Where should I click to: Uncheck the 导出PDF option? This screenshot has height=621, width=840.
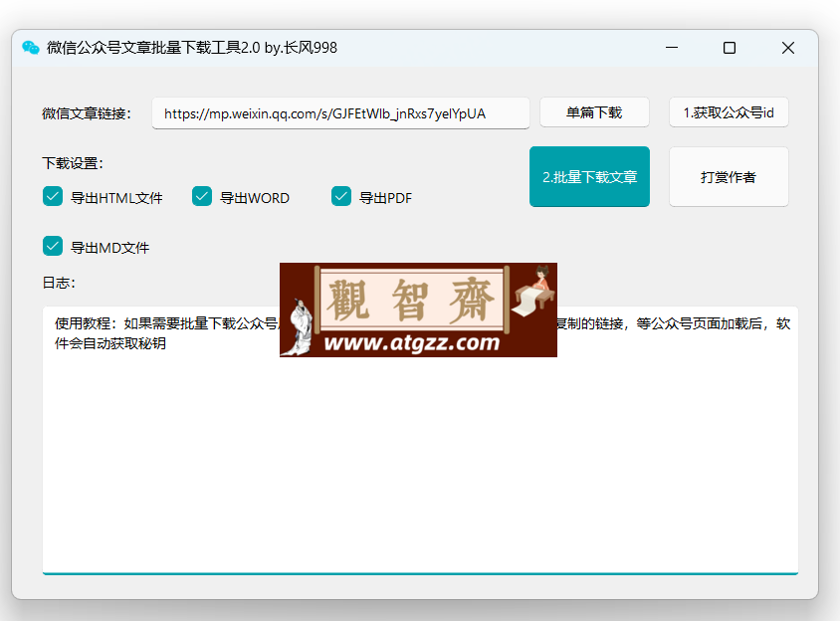[x=341, y=197]
